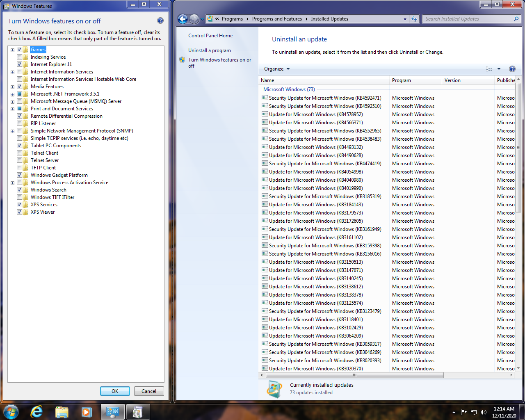The width and height of the screenshot is (525, 420).
Task: Click the Forward arrow in Installed Updates window
Action: (194, 19)
